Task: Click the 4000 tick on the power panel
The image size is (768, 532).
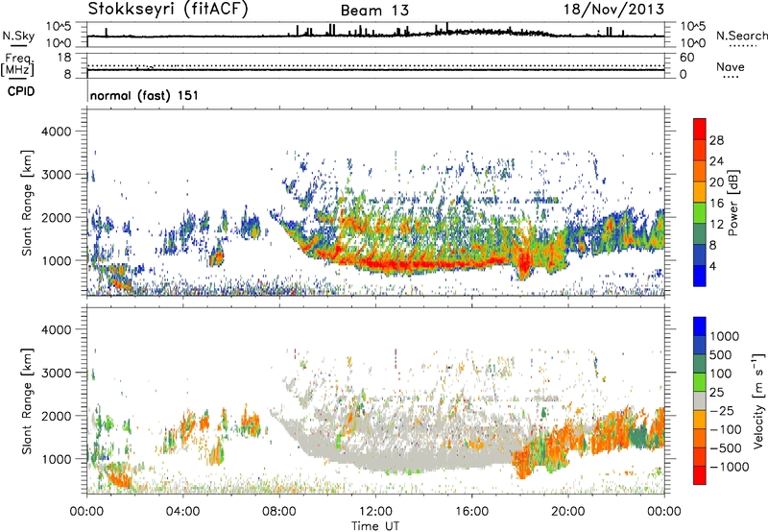Action: [x=57, y=132]
